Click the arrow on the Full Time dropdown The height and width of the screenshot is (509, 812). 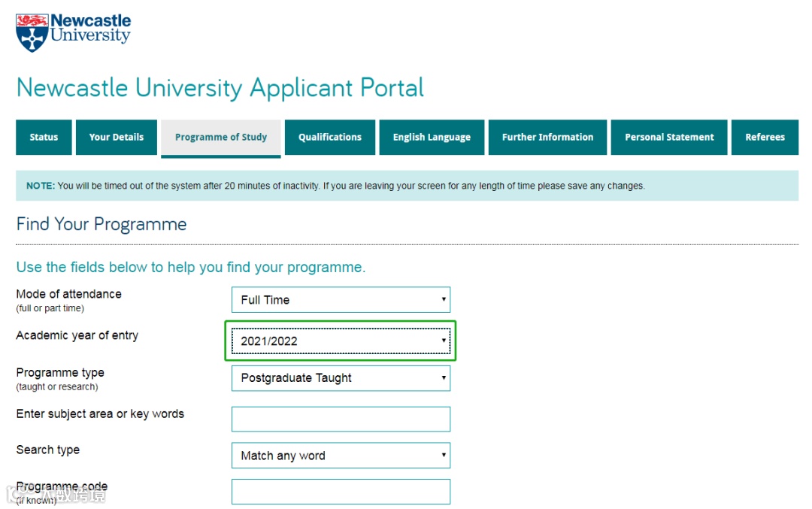tap(444, 299)
